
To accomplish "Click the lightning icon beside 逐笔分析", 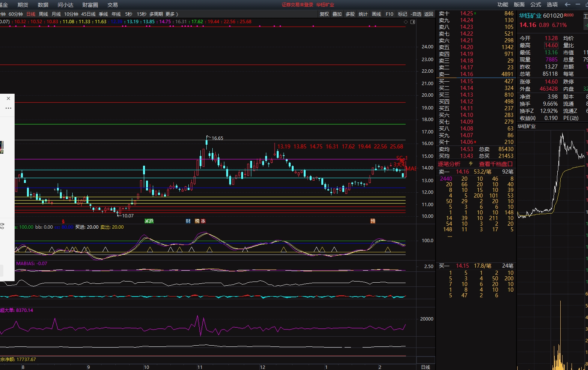I will click(x=471, y=164).
